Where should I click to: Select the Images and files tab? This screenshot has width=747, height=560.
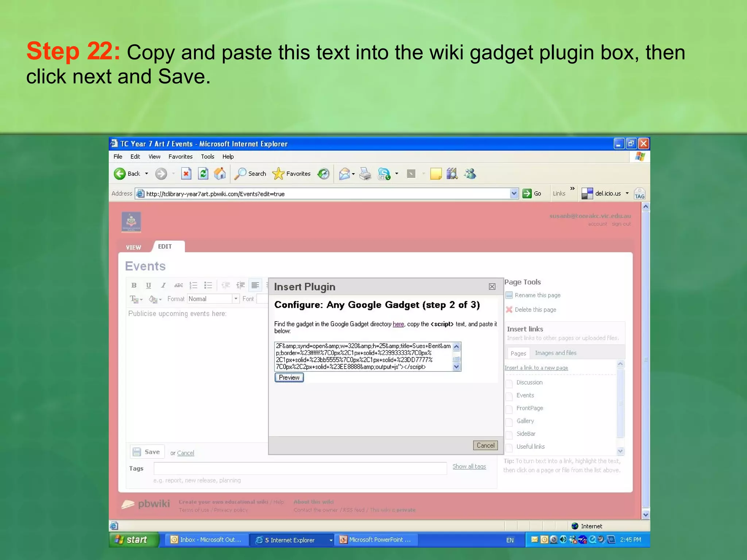pos(556,353)
